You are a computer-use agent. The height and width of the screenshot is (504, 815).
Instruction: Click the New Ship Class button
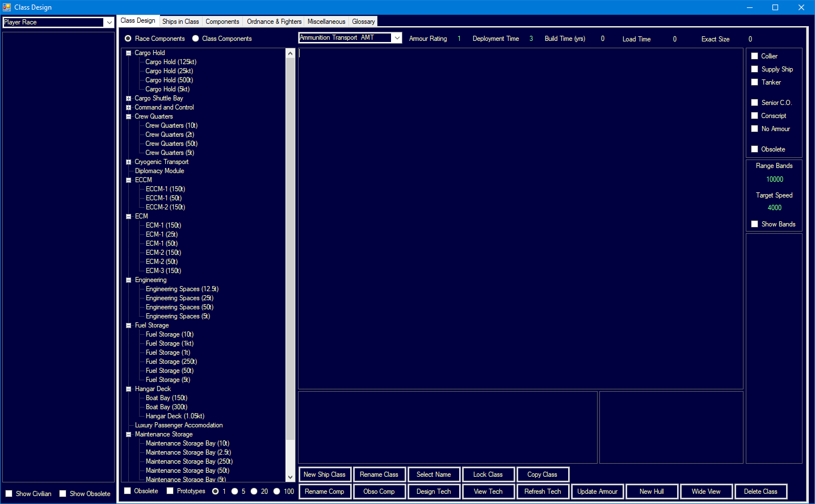pos(325,474)
